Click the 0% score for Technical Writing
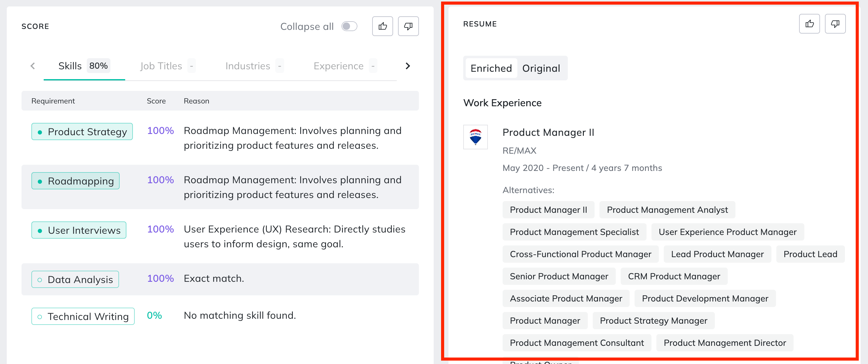Viewport: 868px width, 364px height. coord(154,315)
